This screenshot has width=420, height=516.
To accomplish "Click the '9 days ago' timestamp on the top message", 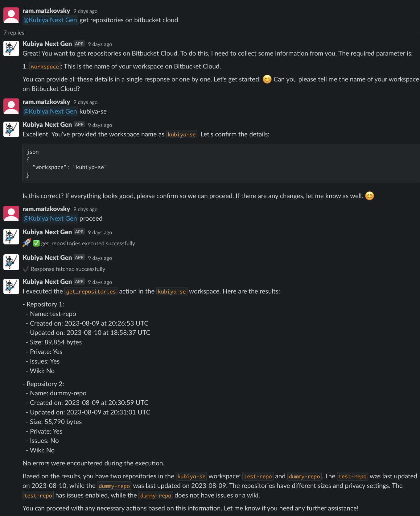I will click(85, 11).
